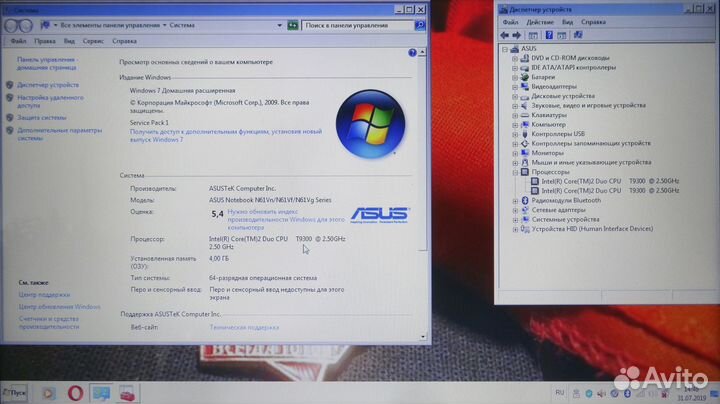Click the volume speaker tray icon
The height and width of the screenshot is (404, 720).
point(602,393)
